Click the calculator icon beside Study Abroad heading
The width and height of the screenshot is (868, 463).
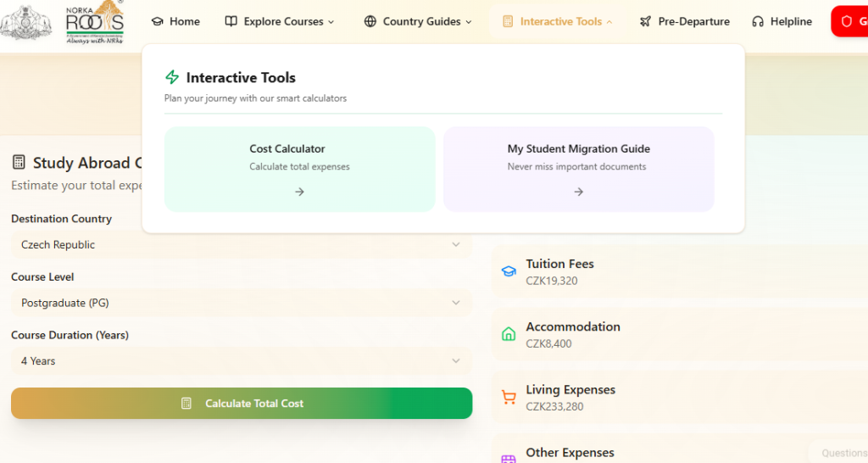[19, 162]
